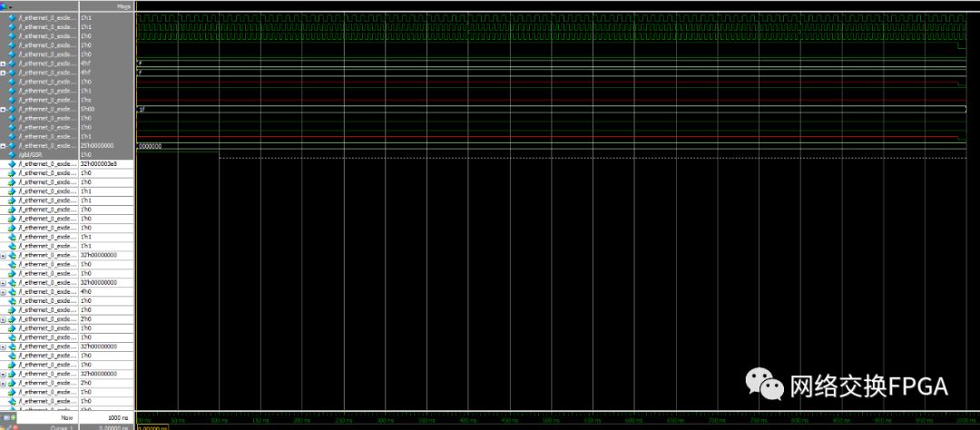The width and height of the screenshot is (980, 430).
Task: Click the 100 ns mark on timeline
Action: click(x=219, y=421)
